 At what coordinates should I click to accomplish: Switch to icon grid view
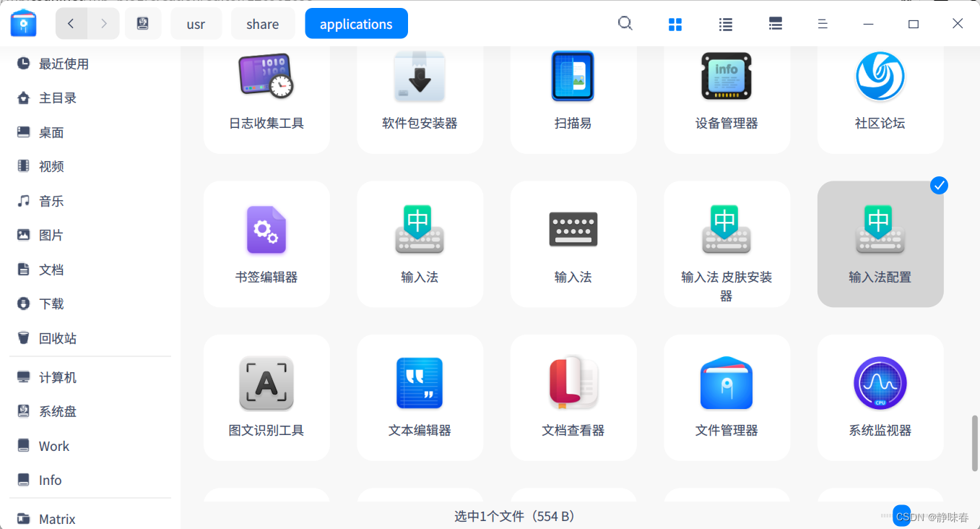(675, 25)
